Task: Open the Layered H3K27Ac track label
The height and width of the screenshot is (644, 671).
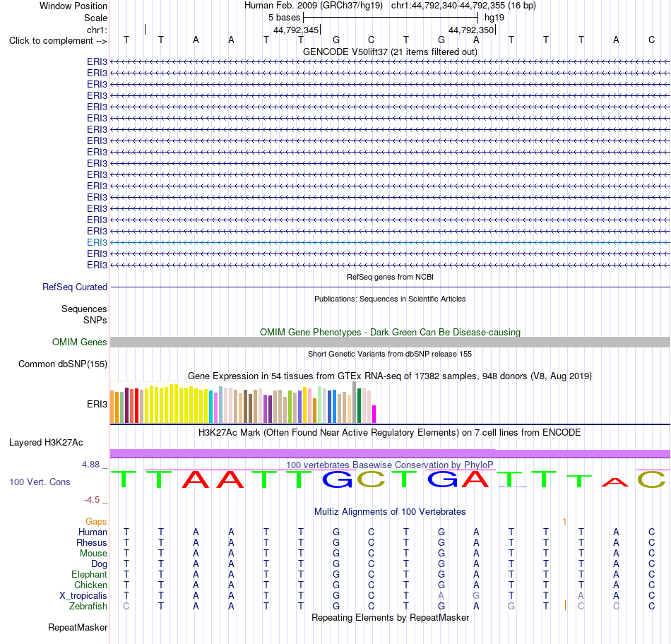Action: coord(46,443)
